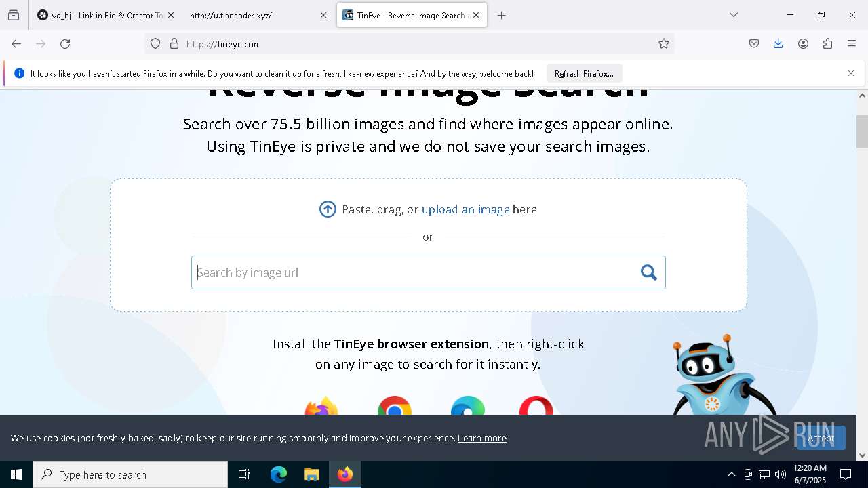Open the clock showing 12:20 AM
Screen dimensions: 868x488
click(810, 474)
